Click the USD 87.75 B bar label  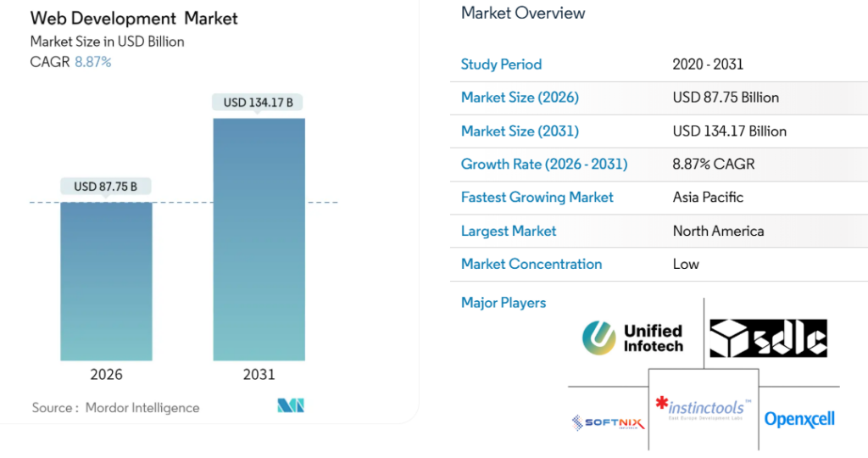coord(106,187)
